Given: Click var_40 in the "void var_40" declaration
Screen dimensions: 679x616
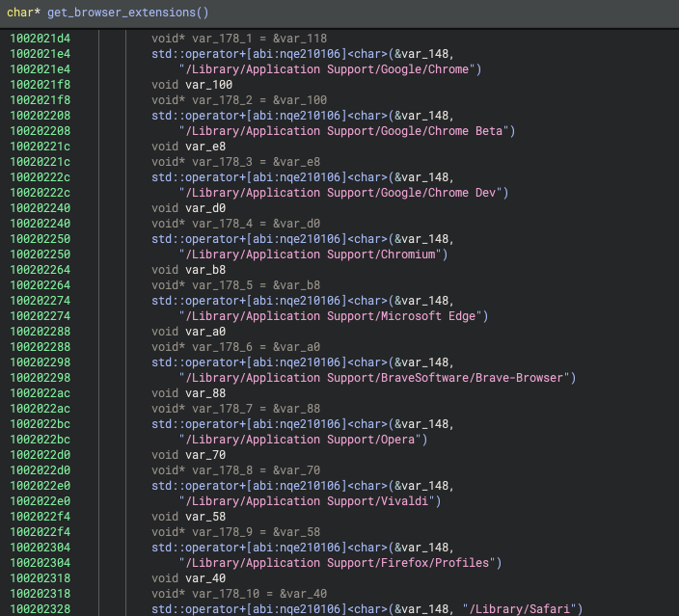Looking at the screenshot, I should (205, 578).
